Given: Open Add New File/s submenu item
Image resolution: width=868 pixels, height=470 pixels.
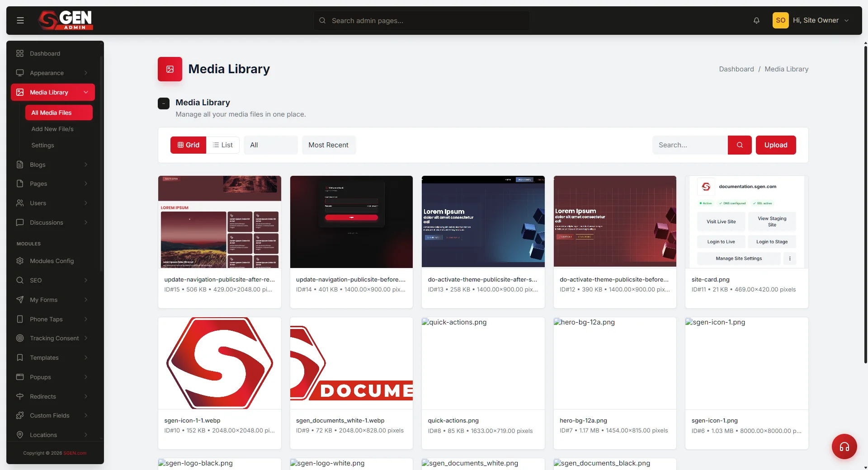Looking at the screenshot, I should (52, 129).
